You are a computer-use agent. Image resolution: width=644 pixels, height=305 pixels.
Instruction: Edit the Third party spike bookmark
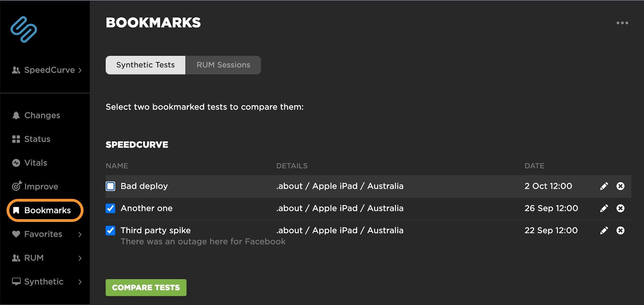point(604,231)
